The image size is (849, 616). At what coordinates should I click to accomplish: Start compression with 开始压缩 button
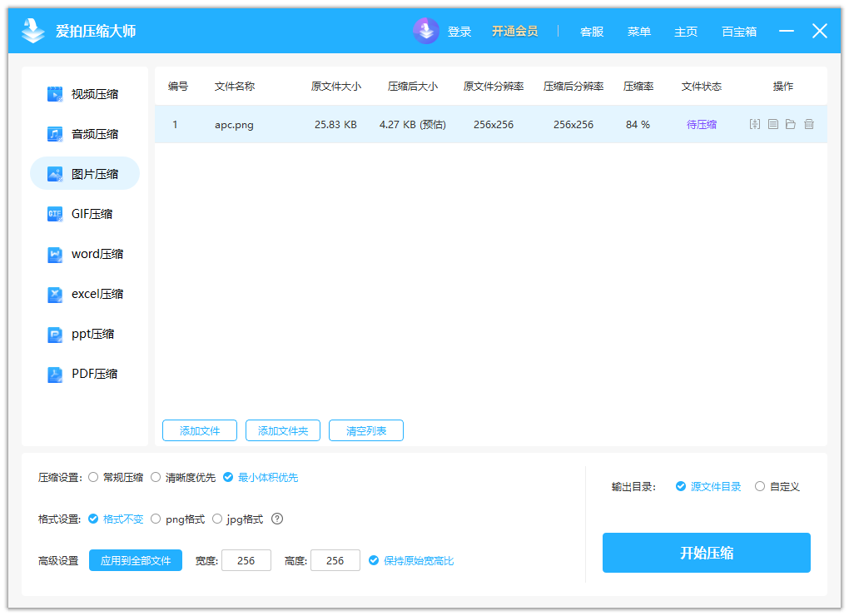click(x=707, y=553)
